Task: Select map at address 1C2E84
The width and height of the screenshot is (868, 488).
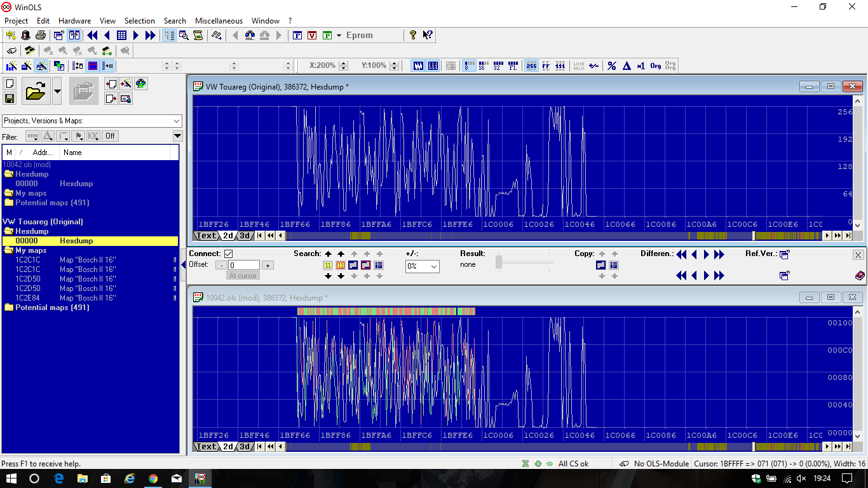Action: click(x=90, y=298)
